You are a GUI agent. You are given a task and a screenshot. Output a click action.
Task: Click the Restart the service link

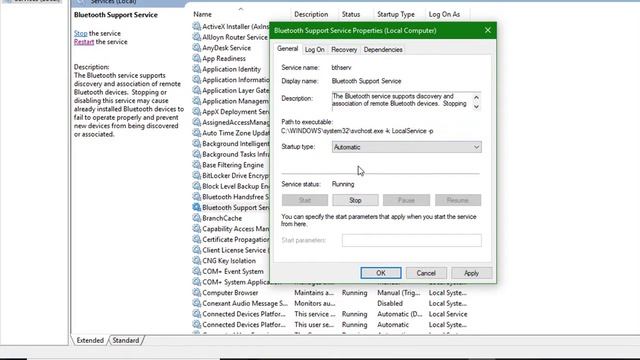tap(84, 42)
